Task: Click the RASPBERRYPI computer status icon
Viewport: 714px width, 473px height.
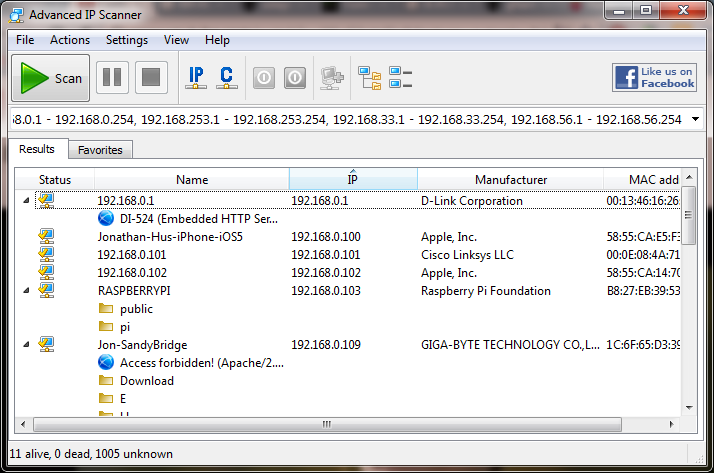Action: [46, 290]
